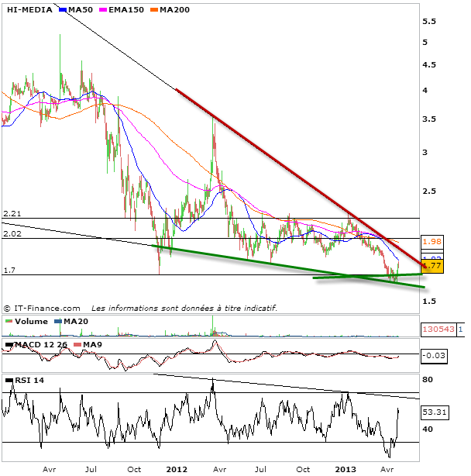This screenshot has width=471, height=476.
Task: Click the RSI 14 legend marker
Action: [8, 381]
